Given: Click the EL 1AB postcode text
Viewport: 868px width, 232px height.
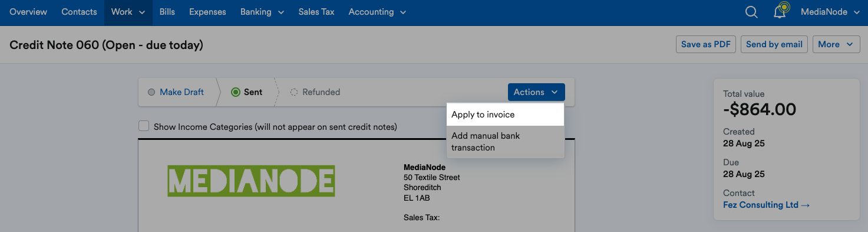Looking at the screenshot, I should pos(417,198).
